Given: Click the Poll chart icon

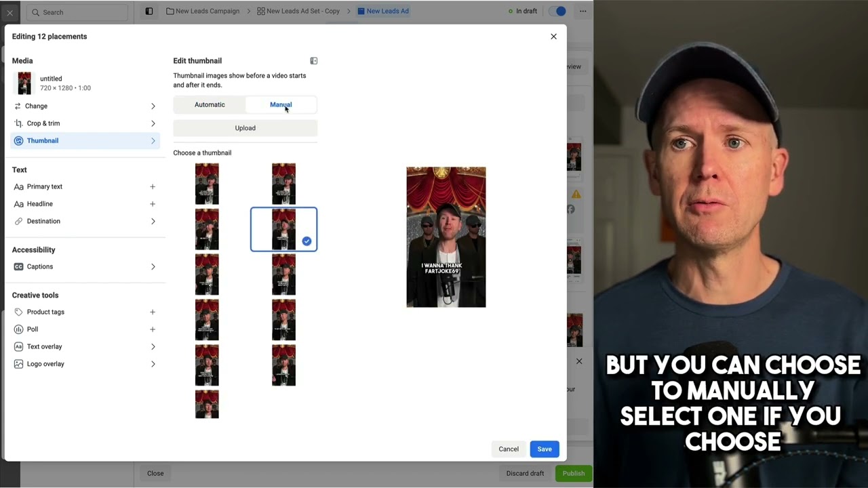Looking at the screenshot, I should (18, 329).
